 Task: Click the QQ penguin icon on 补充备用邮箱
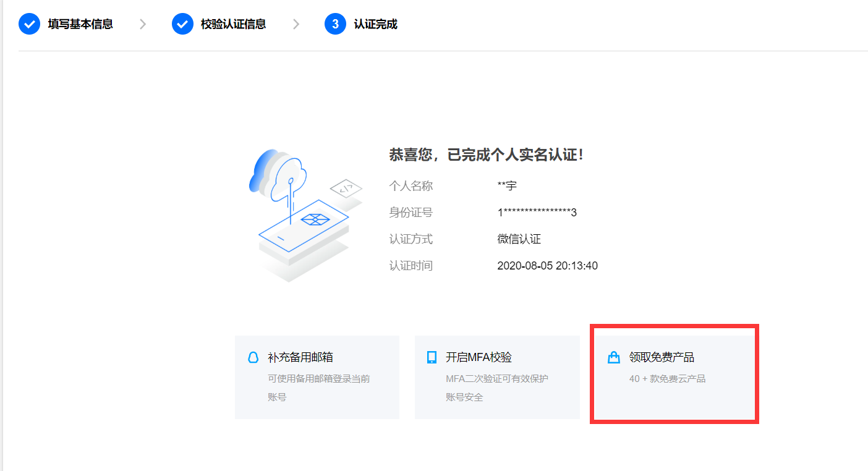point(253,357)
